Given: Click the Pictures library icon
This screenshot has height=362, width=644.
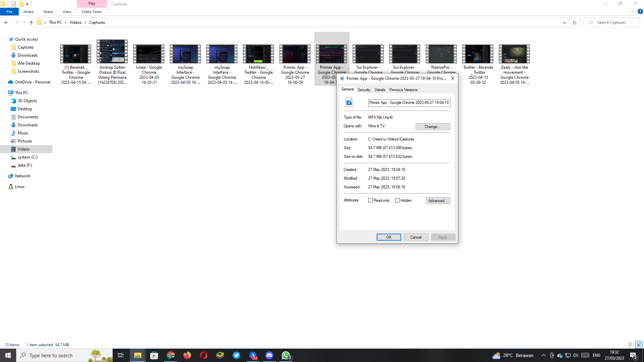Looking at the screenshot, I should pyautogui.click(x=13, y=141).
